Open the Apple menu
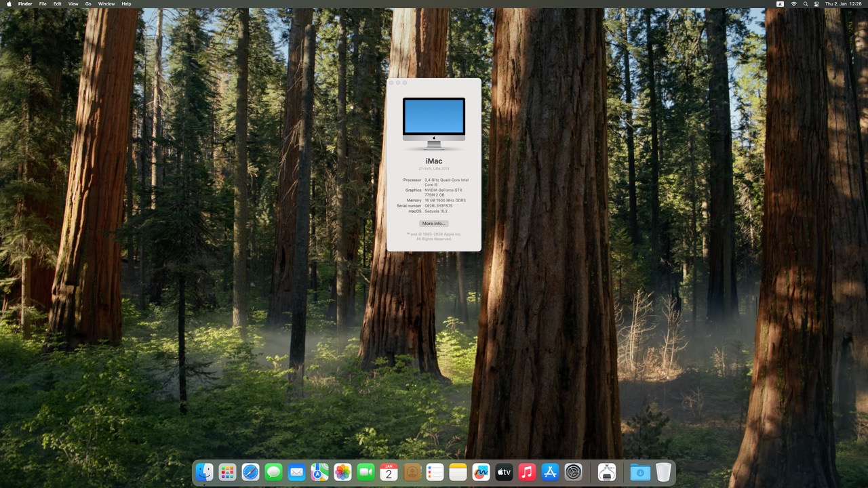The width and height of the screenshot is (868, 488). [x=7, y=4]
